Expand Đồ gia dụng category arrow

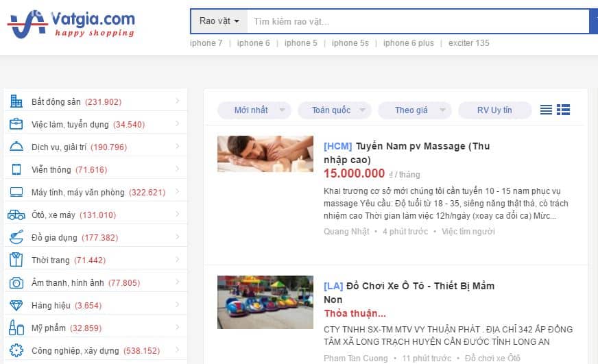pyautogui.click(x=178, y=236)
